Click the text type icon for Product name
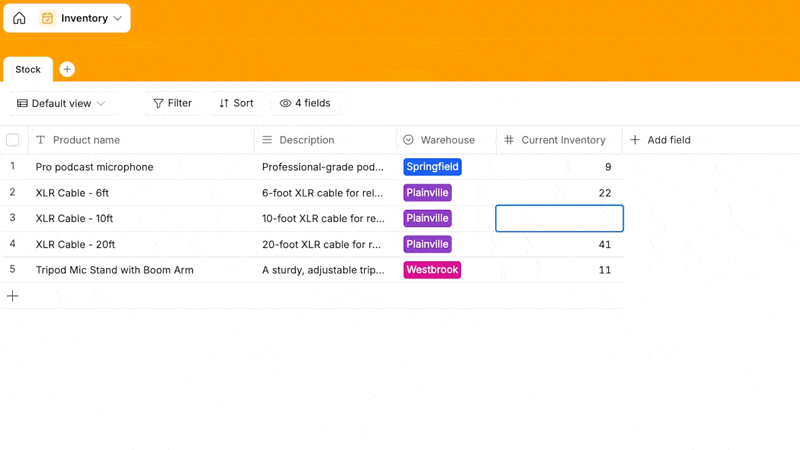The image size is (800, 450). pyautogui.click(x=41, y=140)
